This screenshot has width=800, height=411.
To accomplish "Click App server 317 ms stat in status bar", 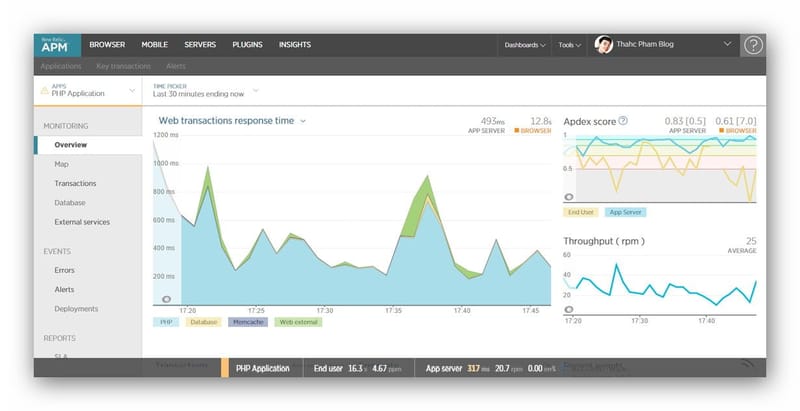I will point(458,368).
